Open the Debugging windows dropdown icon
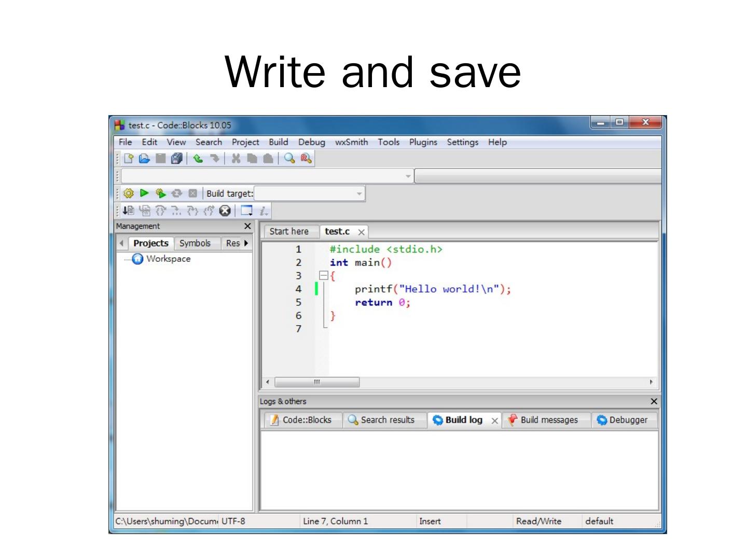This screenshot has height=560, width=747. pyautogui.click(x=246, y=211)
